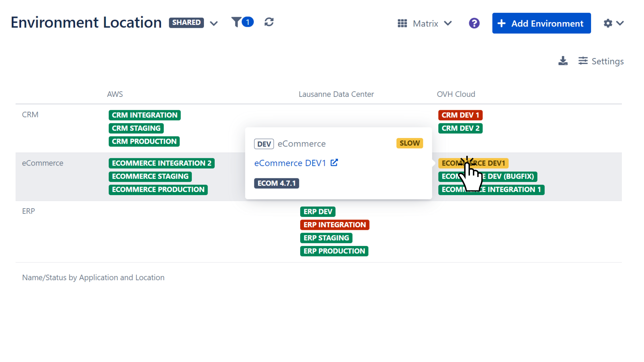This screenshot has height=362, width=644.
Task: Open the CRM DEV 2 tag
Action: point(460,128)
